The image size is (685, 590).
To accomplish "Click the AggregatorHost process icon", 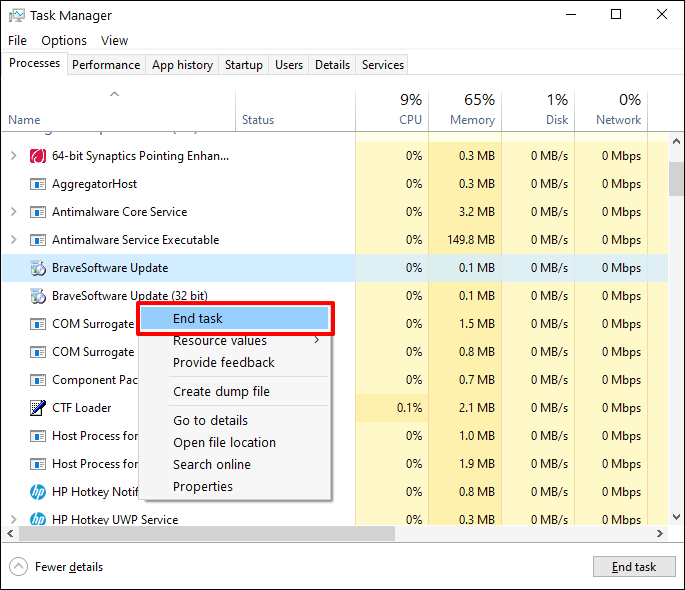I will pos(38,184).
